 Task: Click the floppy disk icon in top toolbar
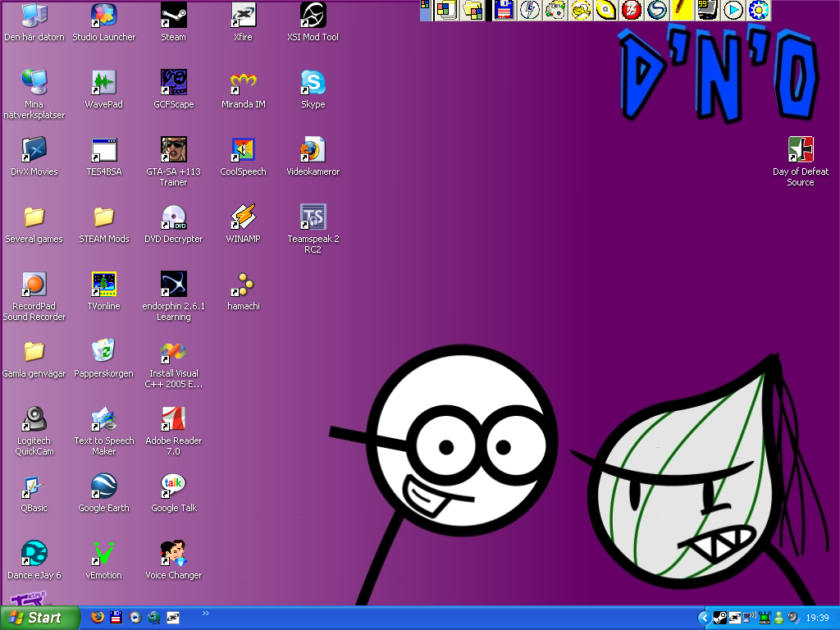point(503,10)
